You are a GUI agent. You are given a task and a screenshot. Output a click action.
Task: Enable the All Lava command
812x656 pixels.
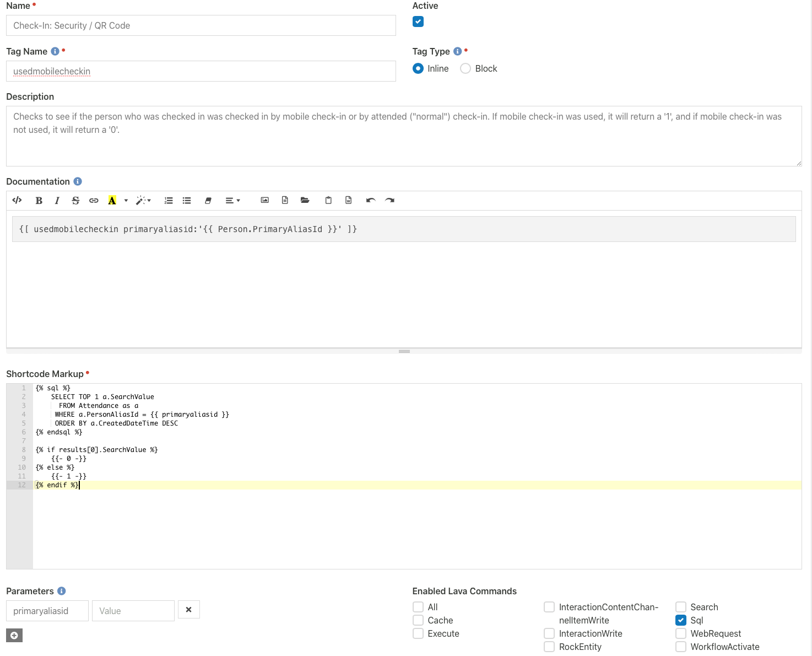tap(418, 607)
